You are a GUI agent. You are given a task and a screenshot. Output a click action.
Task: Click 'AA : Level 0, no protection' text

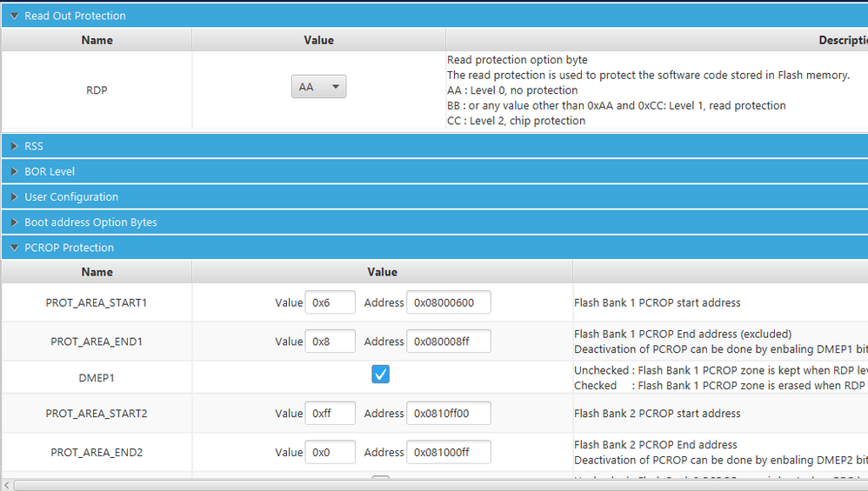click(512, 90)
